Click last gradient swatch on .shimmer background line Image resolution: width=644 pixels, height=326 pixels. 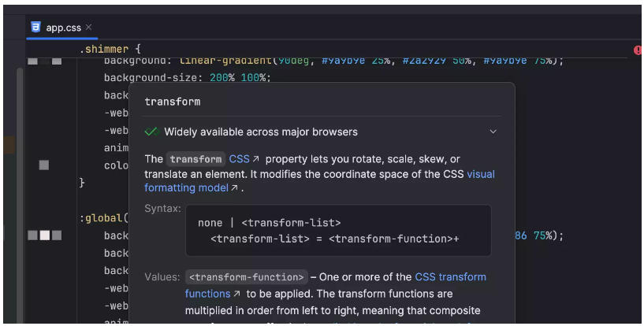coord(57,61)
